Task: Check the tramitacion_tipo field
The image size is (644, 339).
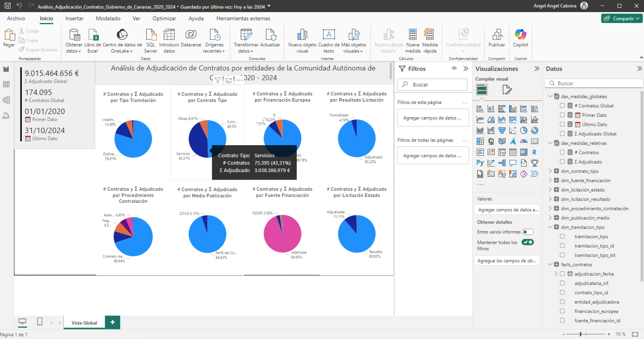Action: [x=563, y=236]
